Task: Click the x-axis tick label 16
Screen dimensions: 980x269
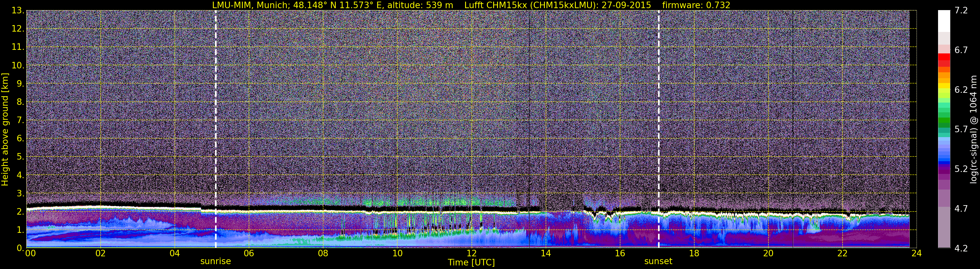Action: [620, 253]
